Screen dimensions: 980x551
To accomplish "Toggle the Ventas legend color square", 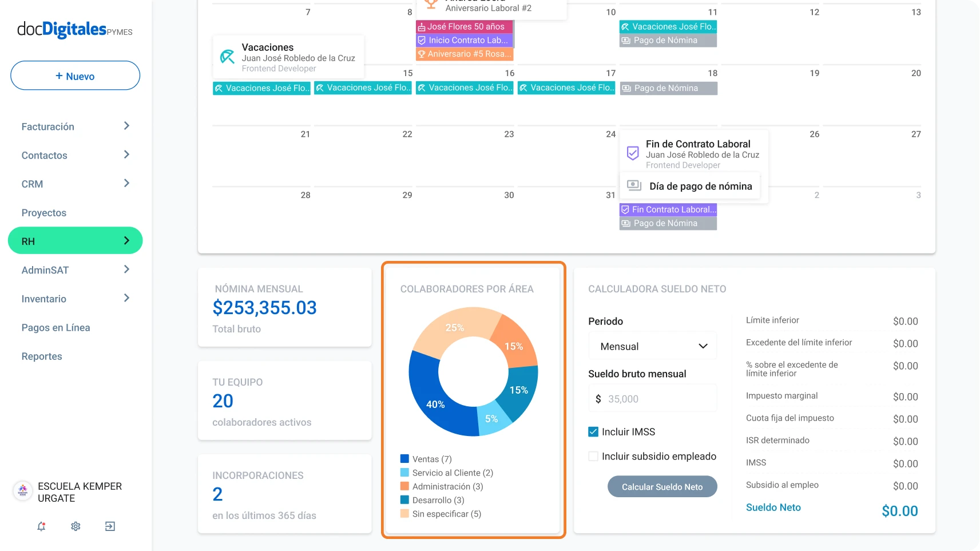I will click(404, 459).
